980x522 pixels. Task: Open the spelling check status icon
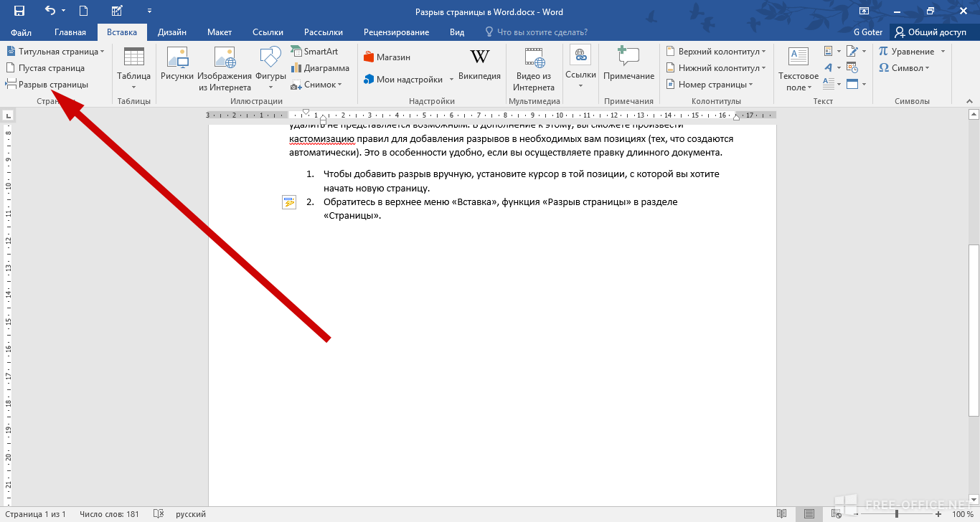pyautogui.click(x=159, y=514)
